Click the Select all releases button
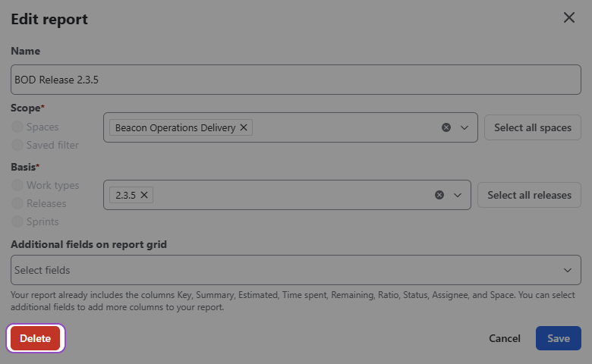 (x=529, y=195)
